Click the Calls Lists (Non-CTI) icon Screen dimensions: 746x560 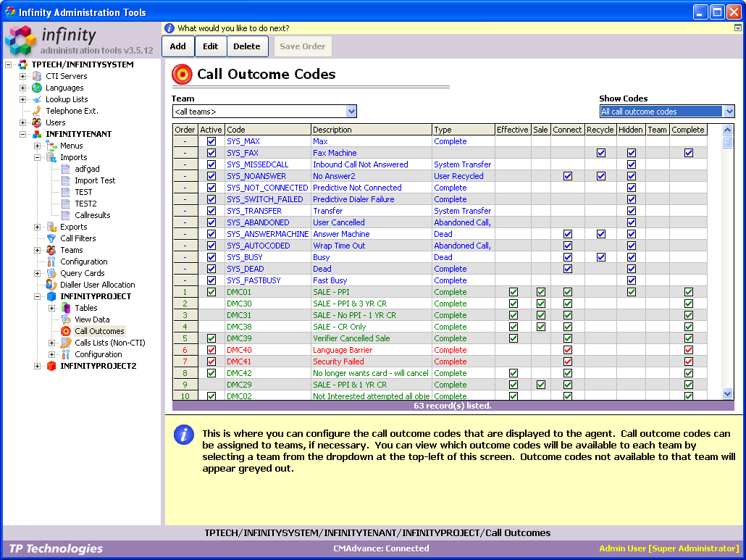pyautogui.click(x=66, y=343)
